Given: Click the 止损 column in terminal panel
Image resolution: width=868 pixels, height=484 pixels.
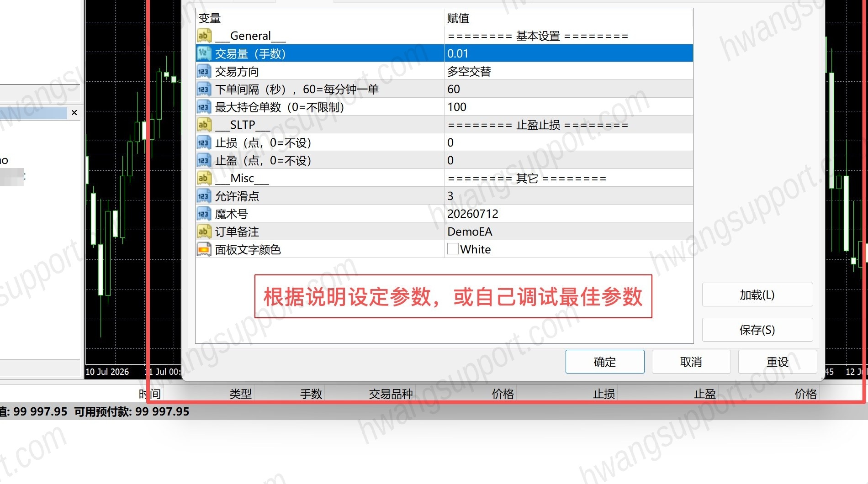Looking at the screenshot, I should pyautogui.click(x=604, y=394).
